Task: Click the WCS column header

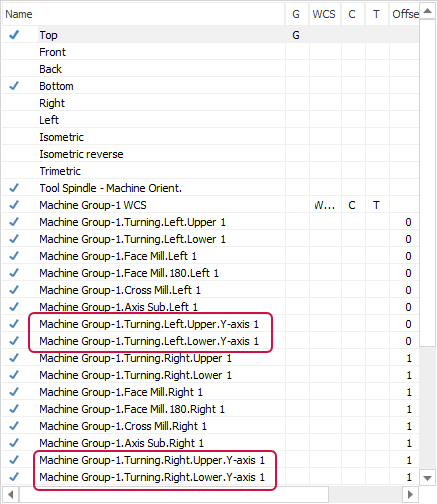Action: [x=325, y=14]
